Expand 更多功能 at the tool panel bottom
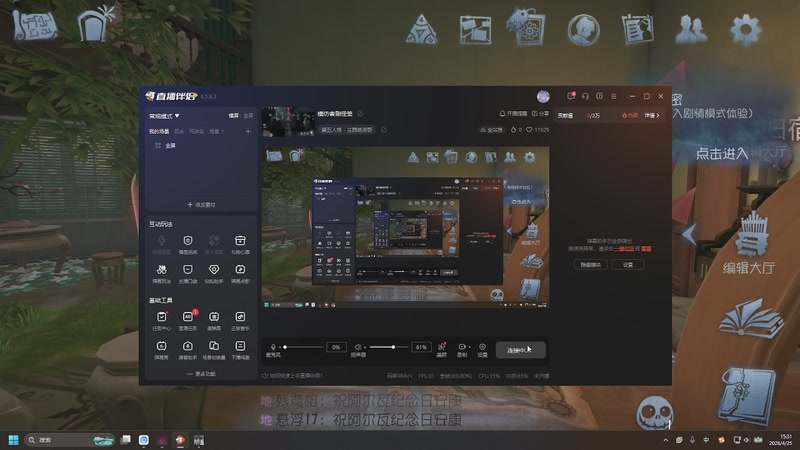This screenshot has width=800, height=450. (x=201, y=374)
